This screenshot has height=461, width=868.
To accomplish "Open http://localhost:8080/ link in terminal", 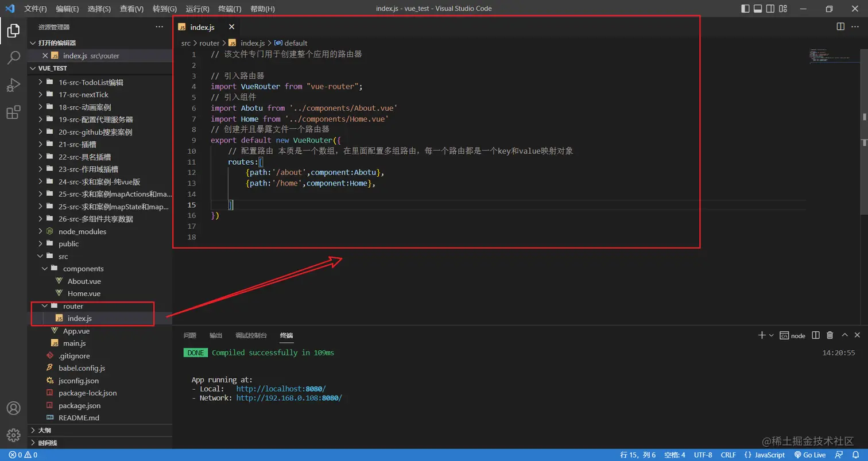I will point(281,389).
